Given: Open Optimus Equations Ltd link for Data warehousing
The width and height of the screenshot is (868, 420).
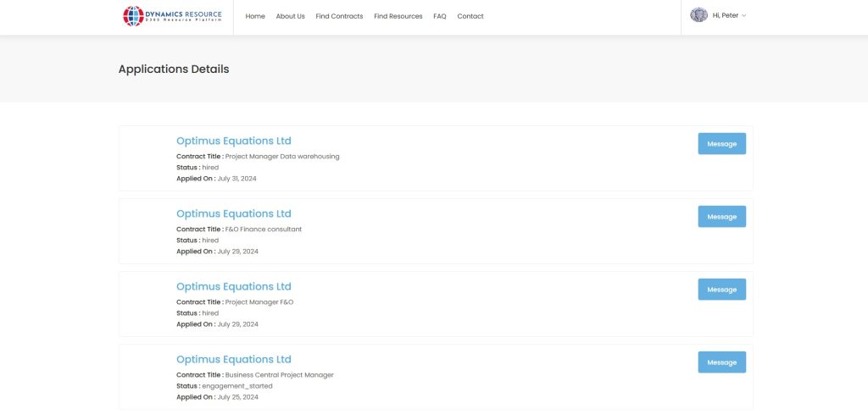Looking at the screenshot, I should [x=233, y=141].
